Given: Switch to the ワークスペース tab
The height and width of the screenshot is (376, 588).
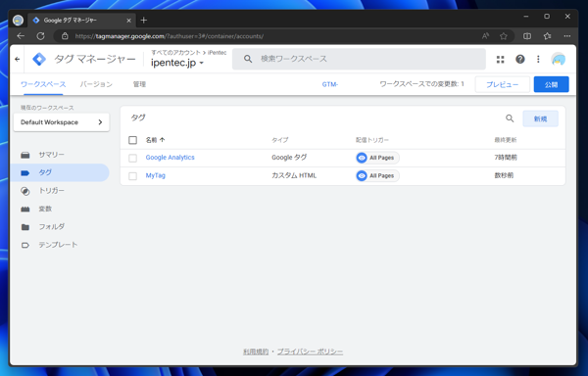Looking at the screenshot, I should [43, 84].
